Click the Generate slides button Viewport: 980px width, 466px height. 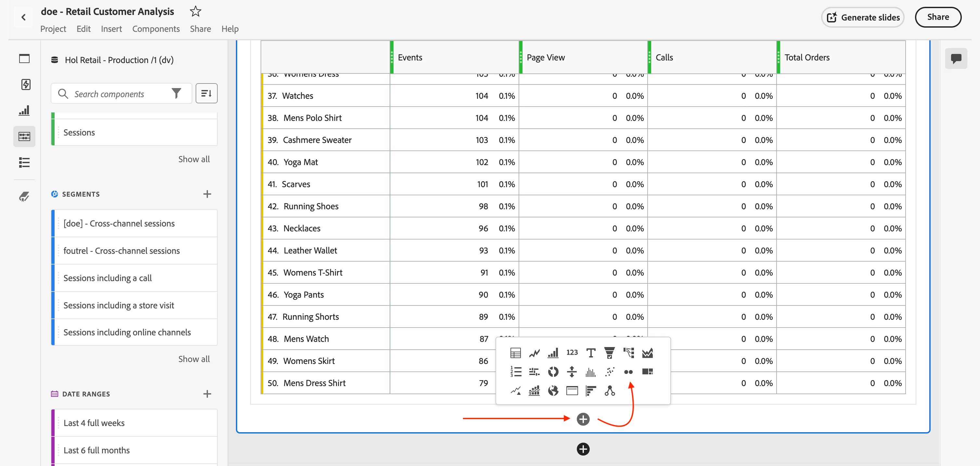coord(863,18)
